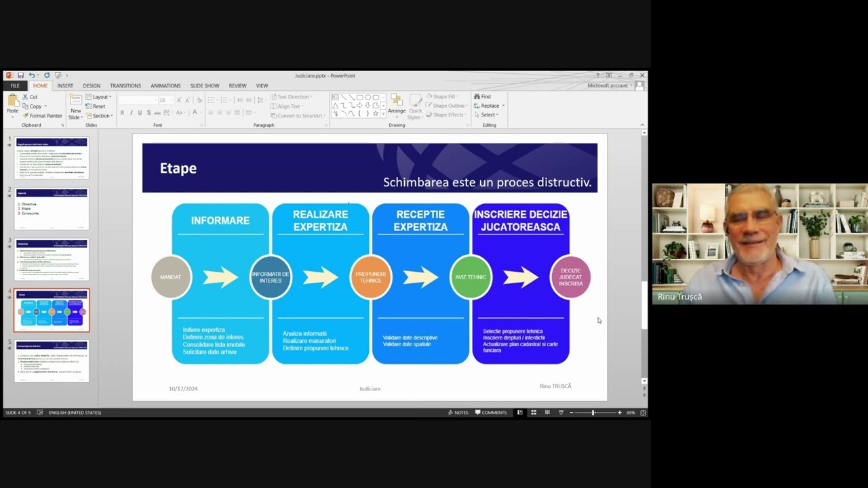Select slide 1 thumbnail
The width and height of the screenshot is (868, 488).
point(52,158)
